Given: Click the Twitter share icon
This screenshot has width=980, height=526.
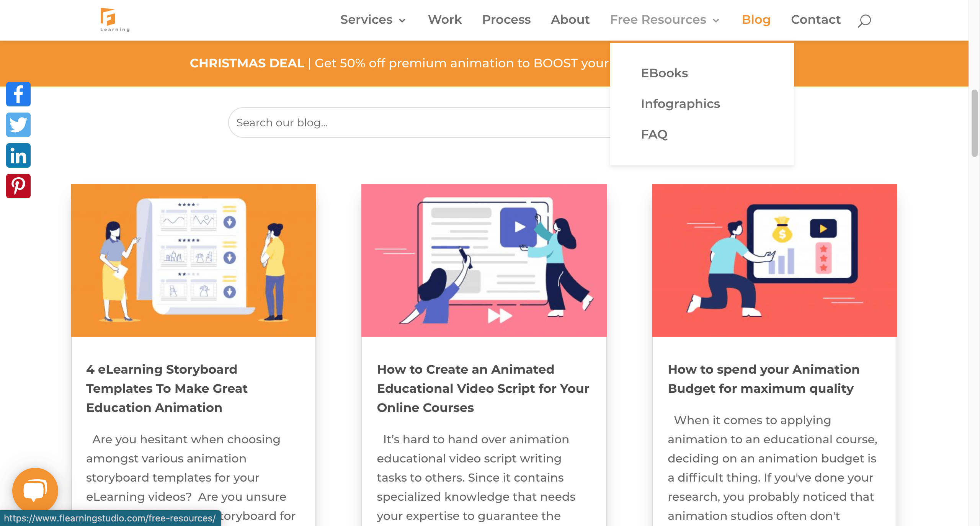Looking at the screenshot, I should (18, 125).
